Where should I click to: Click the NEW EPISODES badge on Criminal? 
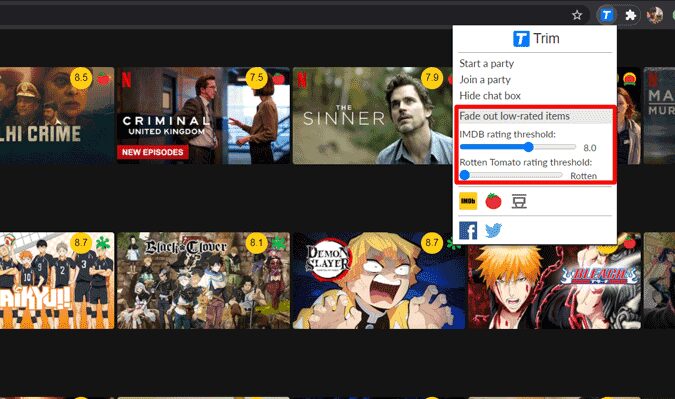152,152
